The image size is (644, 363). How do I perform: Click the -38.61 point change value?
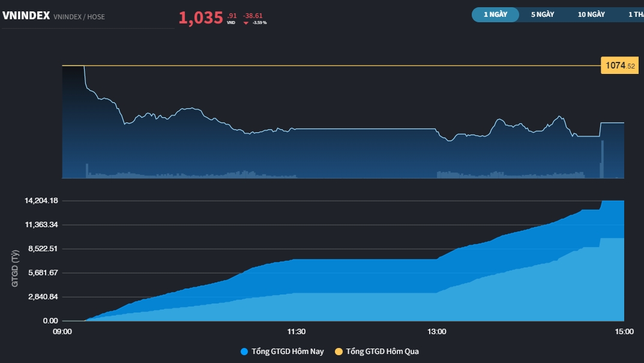point(253,16)
